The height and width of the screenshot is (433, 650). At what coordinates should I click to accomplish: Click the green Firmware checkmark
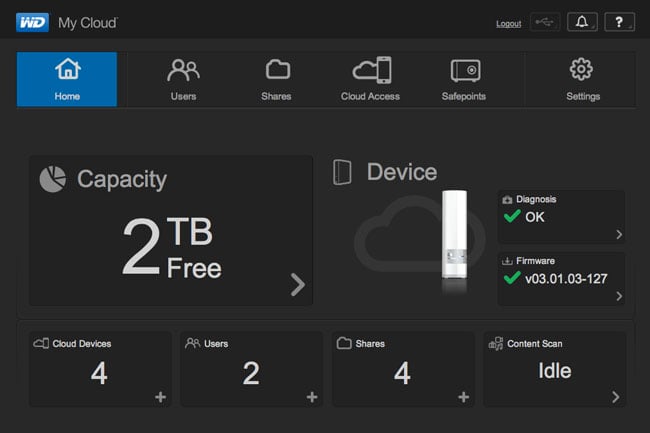[512, 278]
